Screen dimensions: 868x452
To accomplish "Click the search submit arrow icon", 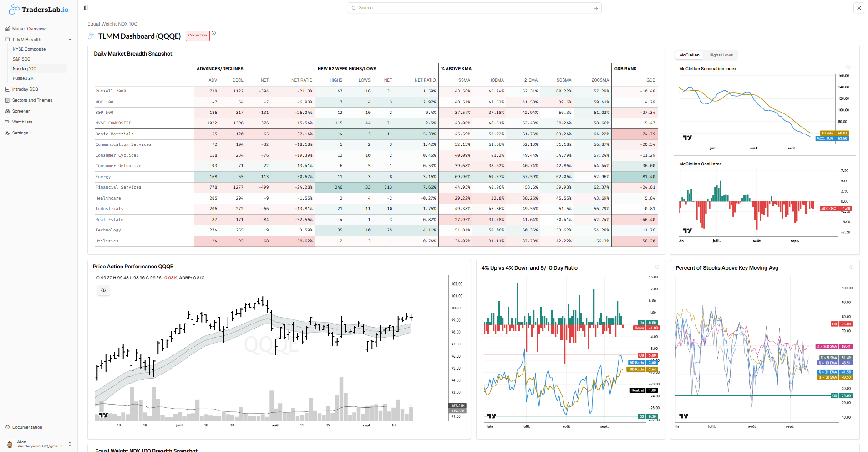I will [596, 8].
